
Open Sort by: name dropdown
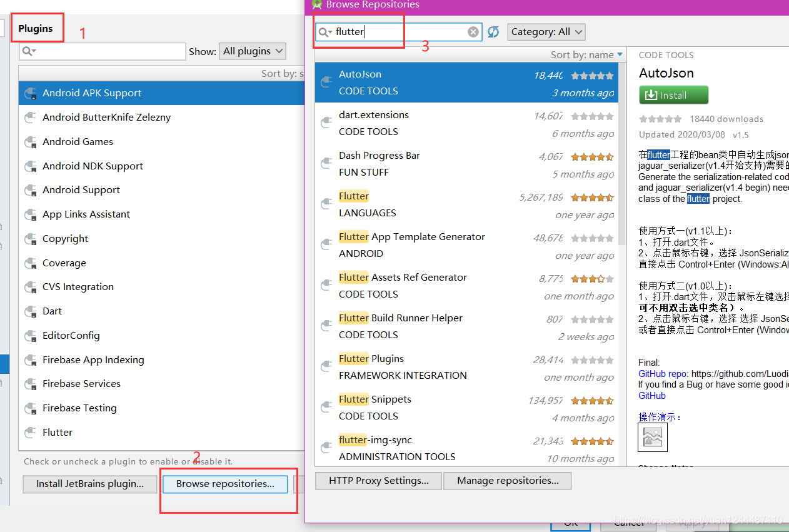587,55
